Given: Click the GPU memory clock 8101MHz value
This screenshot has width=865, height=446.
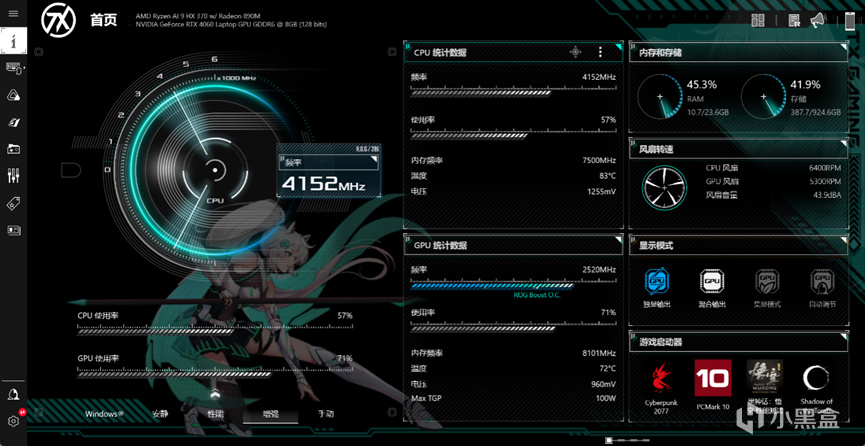Looking at the screenshot, I should [599, 353].
